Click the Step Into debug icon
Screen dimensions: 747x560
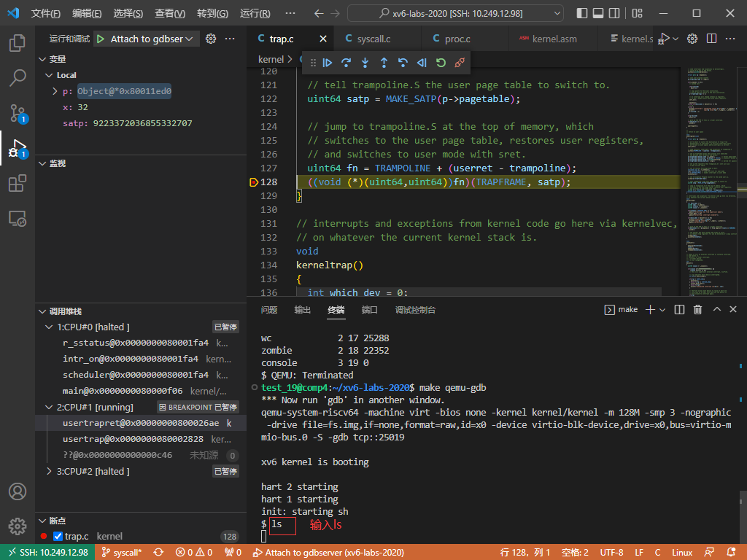pyautogui.click(x=365, y=63)
